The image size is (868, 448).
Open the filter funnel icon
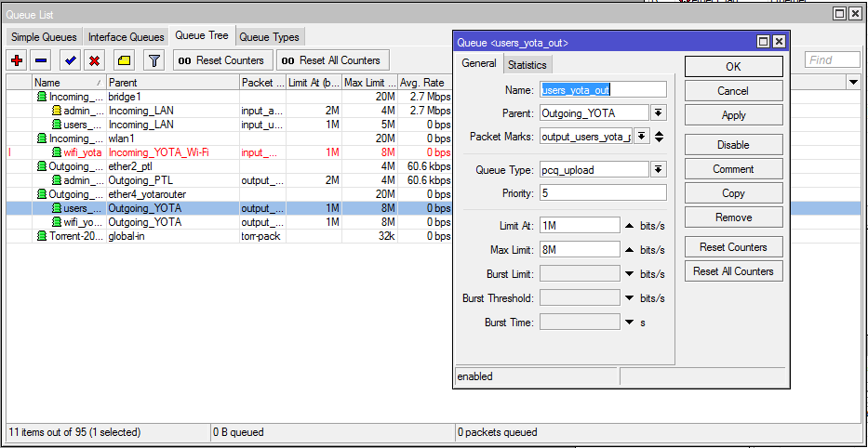154,60
